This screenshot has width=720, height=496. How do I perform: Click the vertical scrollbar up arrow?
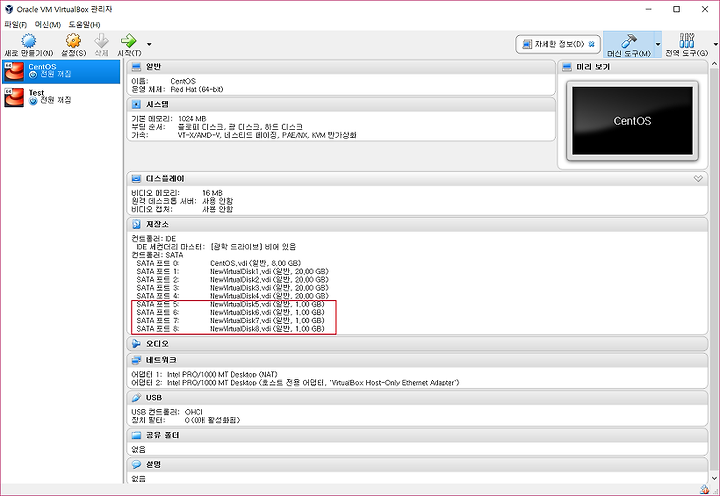pos(714,64)
